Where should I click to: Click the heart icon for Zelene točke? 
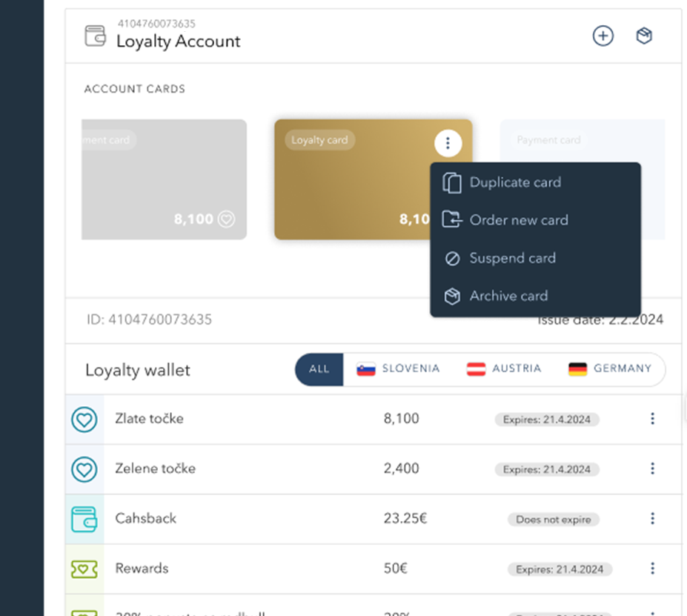click(x=84, y=470)
